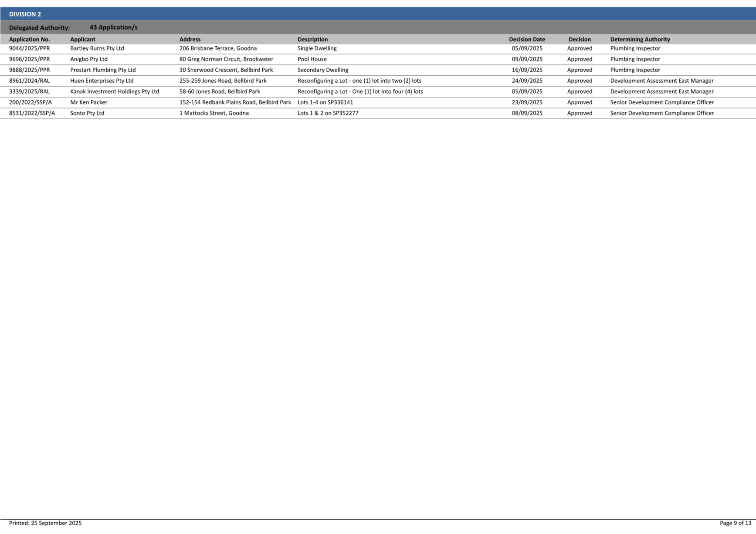Click decision date 08/09/2025
Image resolution: width=756 pixels, height=534 pixels.
click(527, 113)
